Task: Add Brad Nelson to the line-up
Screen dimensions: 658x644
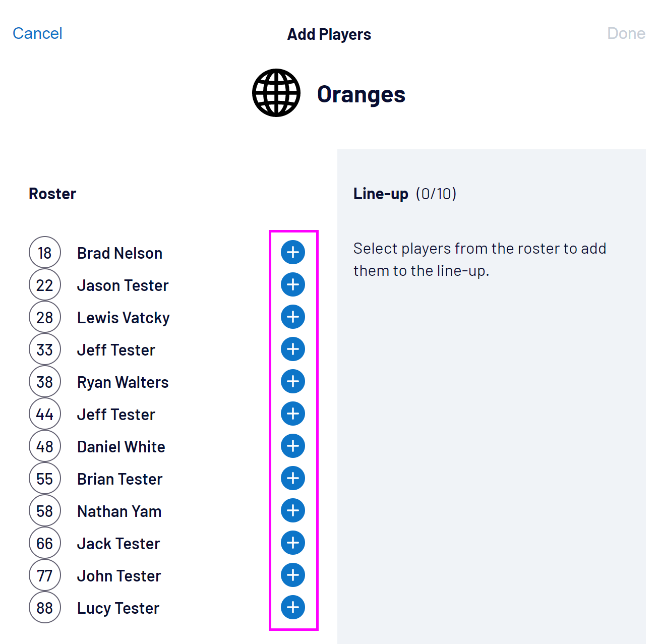Action: [x=293, y=252]
